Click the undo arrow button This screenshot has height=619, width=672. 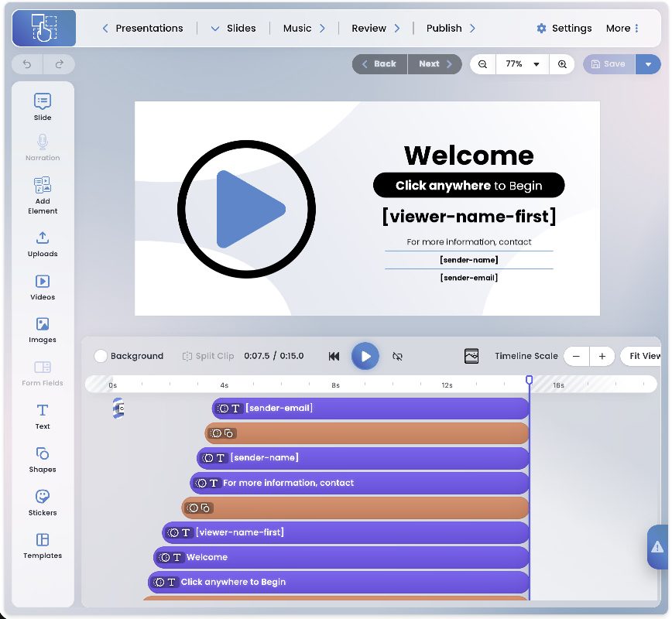[x=27, y=63]
